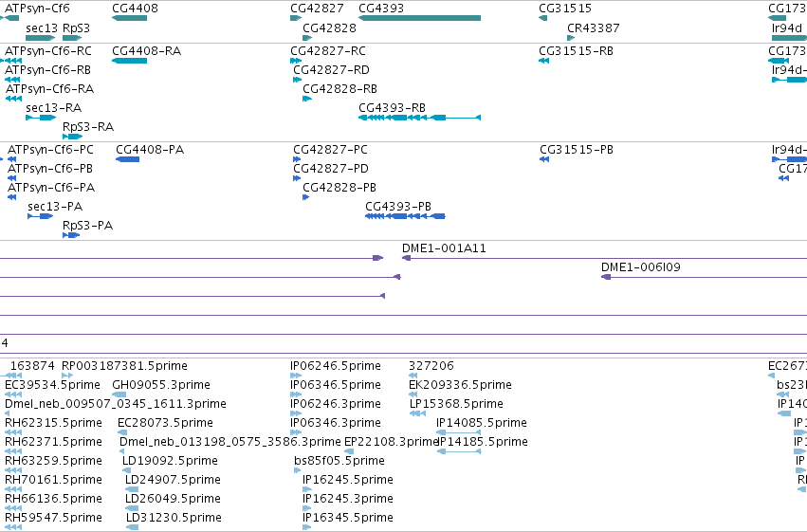Select the CG42827-PC protein label
The width and height of the screenshot is (807, 532).
tap(330, 150)
